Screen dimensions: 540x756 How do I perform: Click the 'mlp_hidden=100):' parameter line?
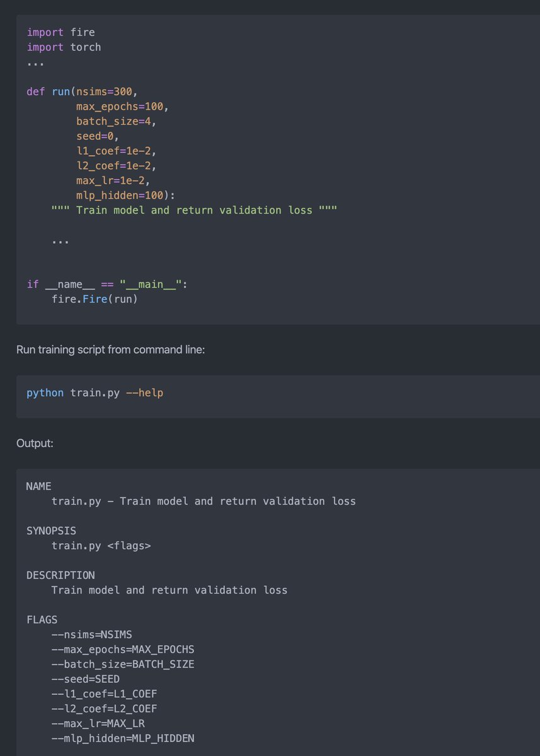pyautogui.click(x=126, y=195)
